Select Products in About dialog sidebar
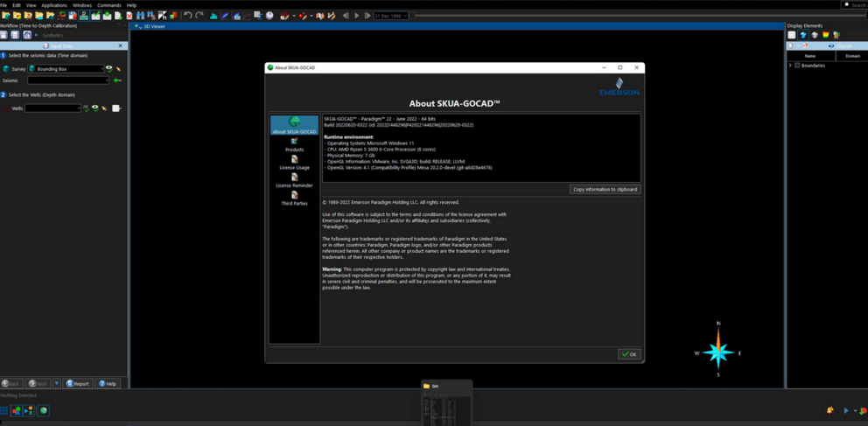 pyautogui.click(x=295, y=145)
